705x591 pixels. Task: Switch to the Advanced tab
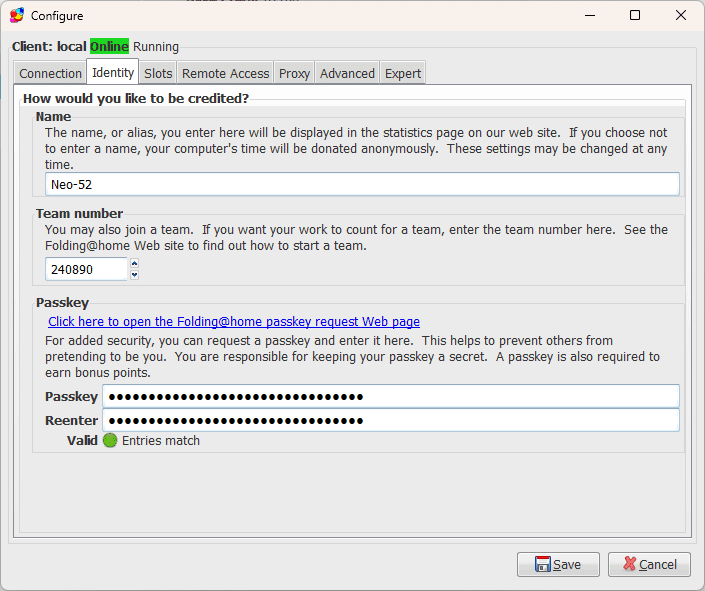point(347,73)
